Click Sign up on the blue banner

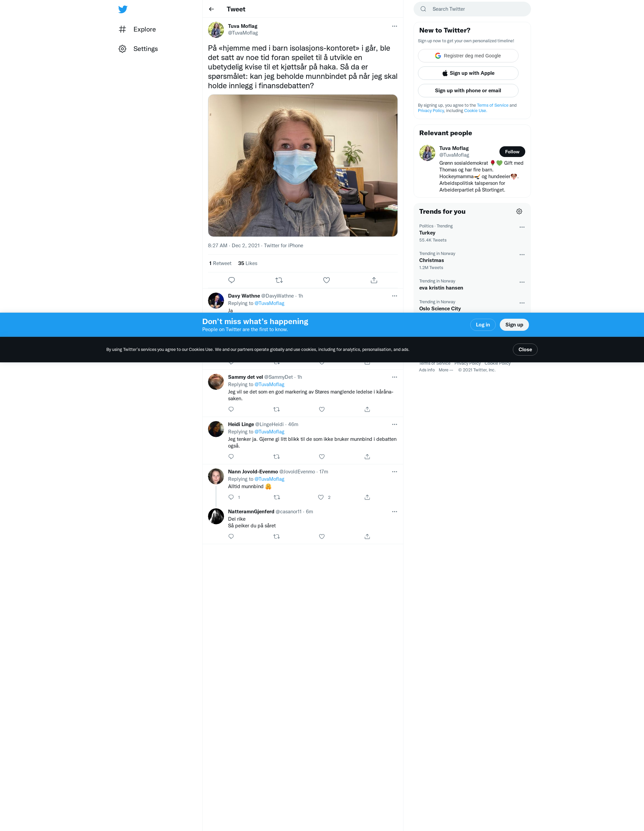(514, 324)
